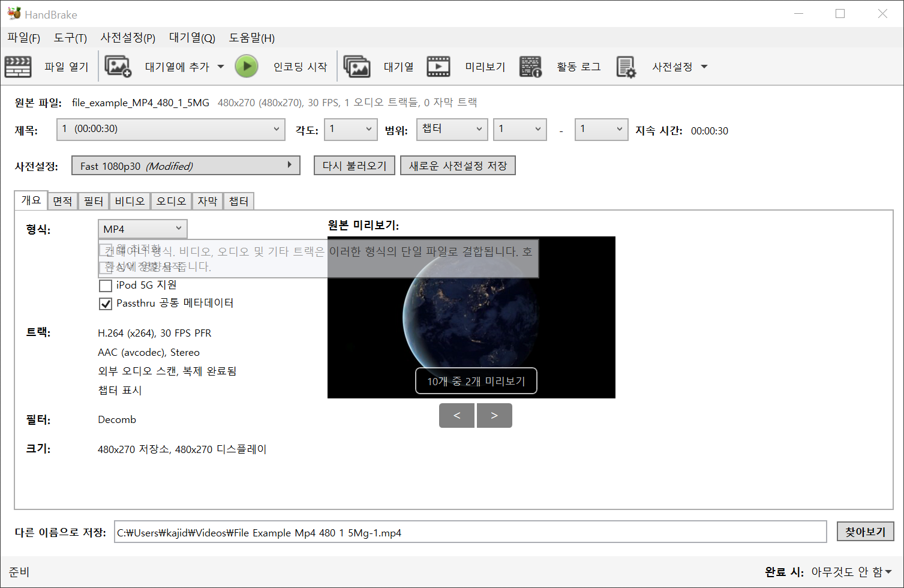Click the 찾아보기 browse button
The width and height of the screenshot is (904, 588).
(x=865, y=532)
